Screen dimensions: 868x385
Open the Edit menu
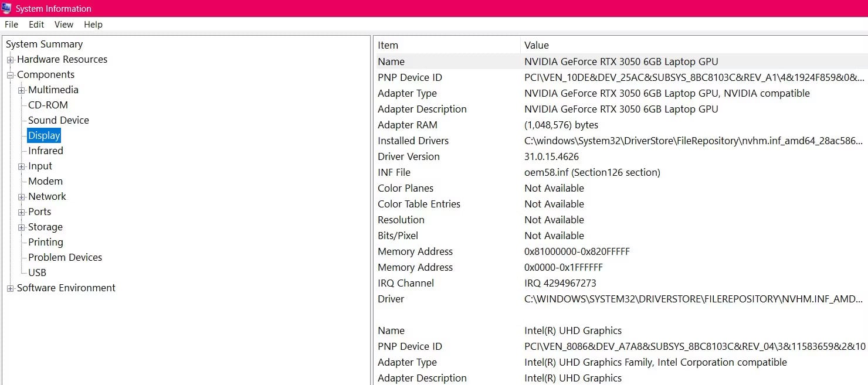(36, 25)
